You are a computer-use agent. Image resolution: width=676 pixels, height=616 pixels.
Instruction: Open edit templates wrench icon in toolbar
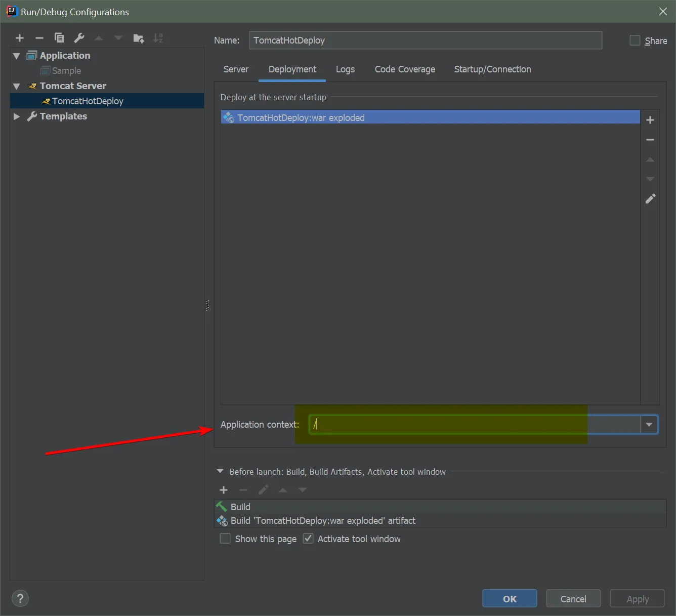(x=79, y=38)
